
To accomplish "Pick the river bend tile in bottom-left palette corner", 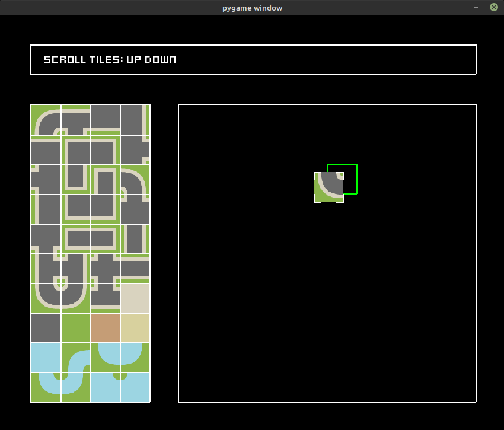I will click(46, 387).
